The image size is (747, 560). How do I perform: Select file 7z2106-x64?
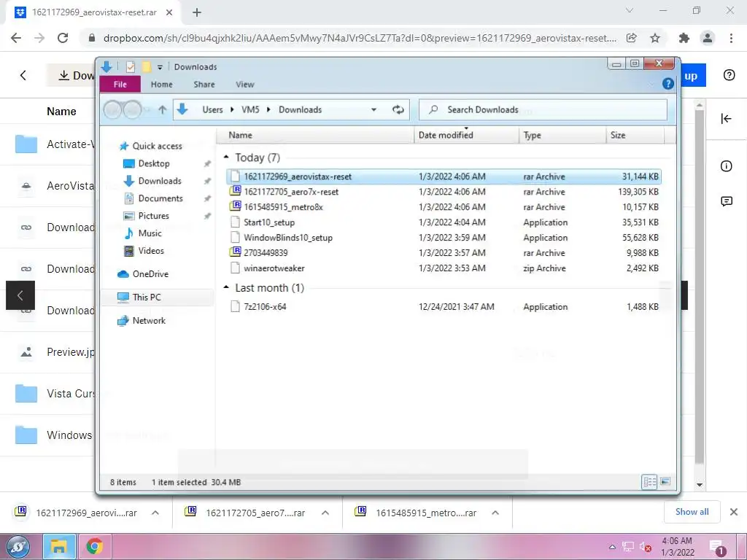[x=443, y=307]
